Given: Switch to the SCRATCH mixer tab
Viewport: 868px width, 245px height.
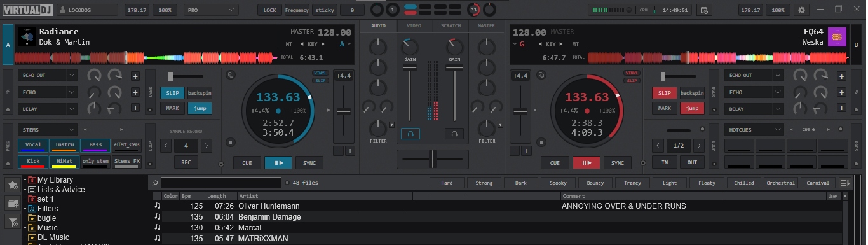Looking at the screenshot, I should pos(451,26).
